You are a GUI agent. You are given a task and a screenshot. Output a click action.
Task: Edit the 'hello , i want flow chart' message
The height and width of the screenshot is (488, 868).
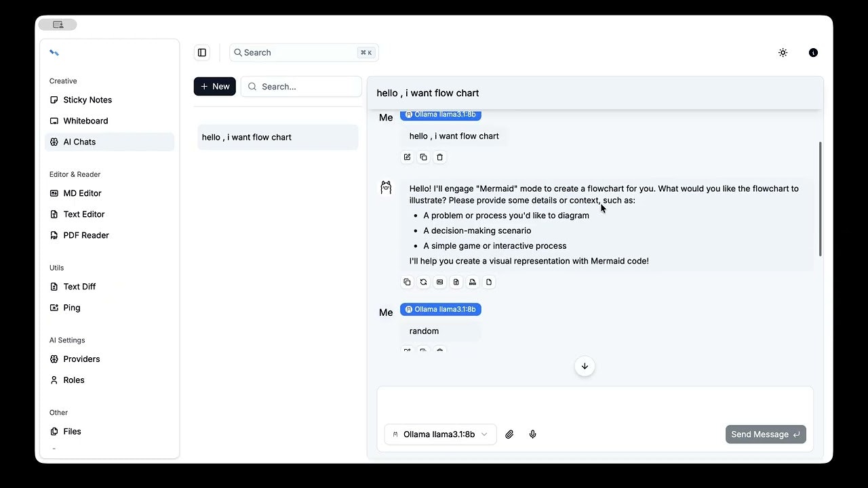(x=407, y=157)
